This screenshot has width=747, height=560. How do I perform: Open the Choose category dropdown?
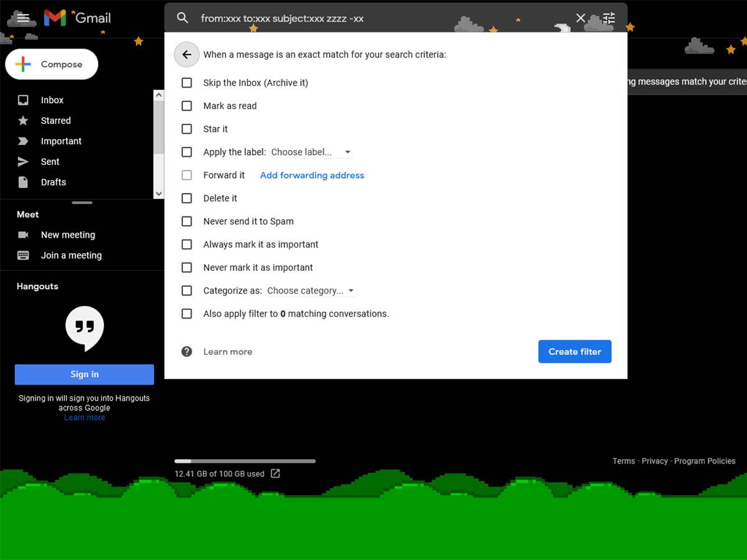311,291
